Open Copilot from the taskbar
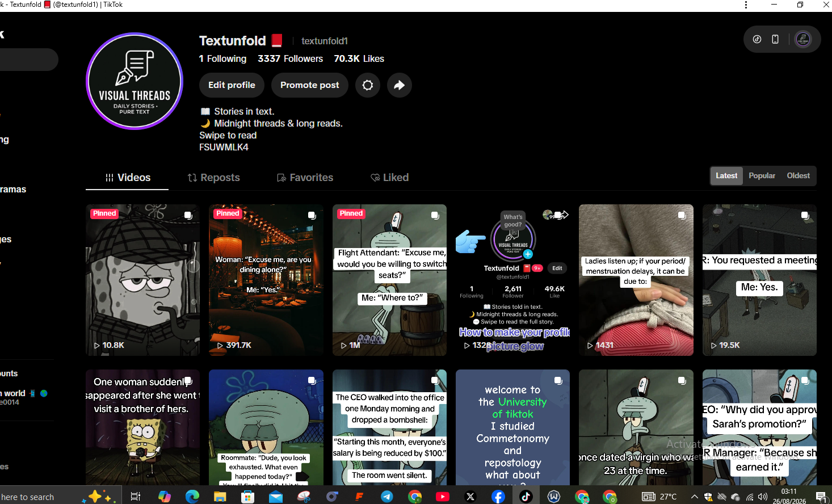Image resolution: width=832 pixels, height=504 pixels. point(165,497)
